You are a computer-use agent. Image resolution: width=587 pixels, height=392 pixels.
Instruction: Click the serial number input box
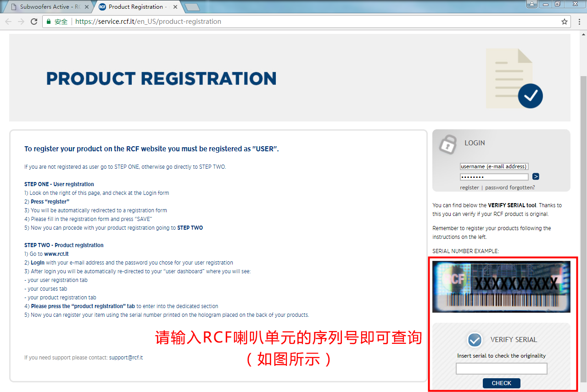click(501, 369)
